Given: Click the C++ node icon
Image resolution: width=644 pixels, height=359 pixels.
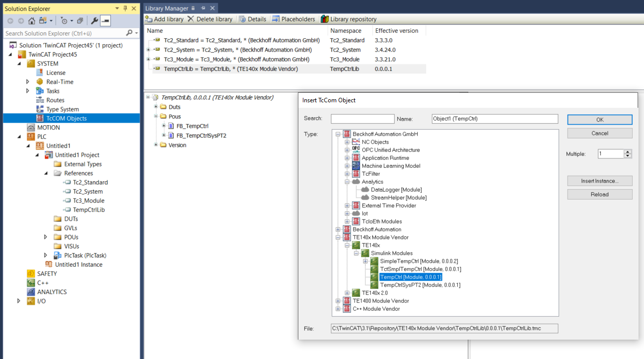Looking at the screenshot, I should tap(31, 283).
